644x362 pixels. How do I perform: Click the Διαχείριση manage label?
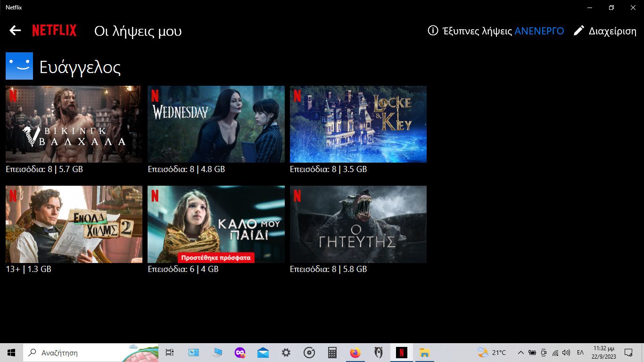(x=612, y=31)
